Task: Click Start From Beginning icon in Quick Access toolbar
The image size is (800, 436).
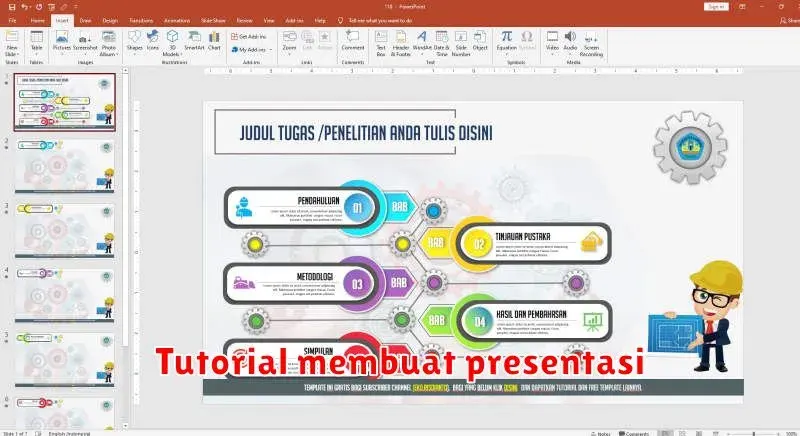Action: pos(52,7)
